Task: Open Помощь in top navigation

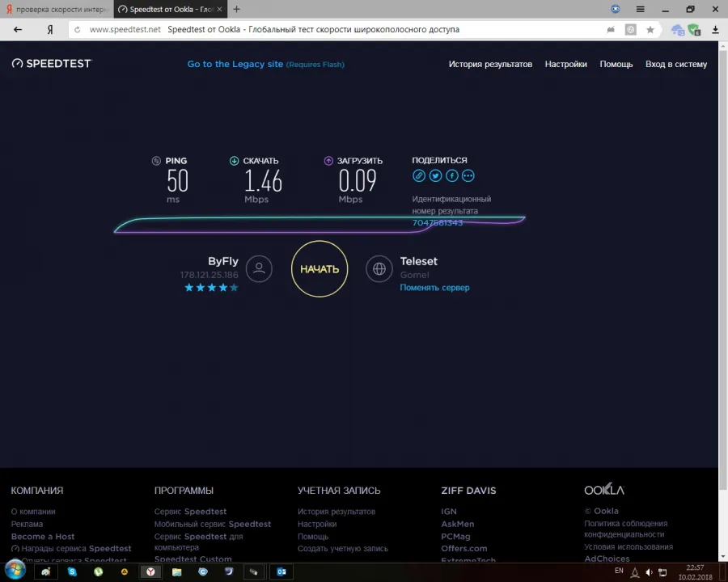Action: (616, 64)
